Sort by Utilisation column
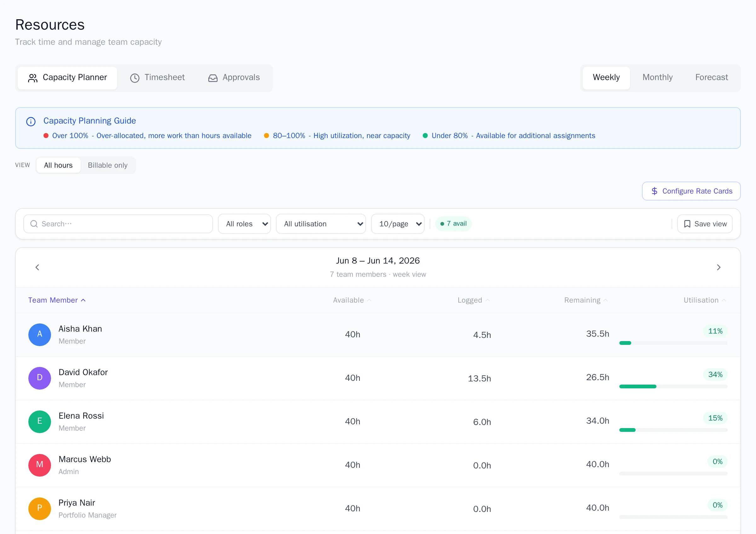 705,300
